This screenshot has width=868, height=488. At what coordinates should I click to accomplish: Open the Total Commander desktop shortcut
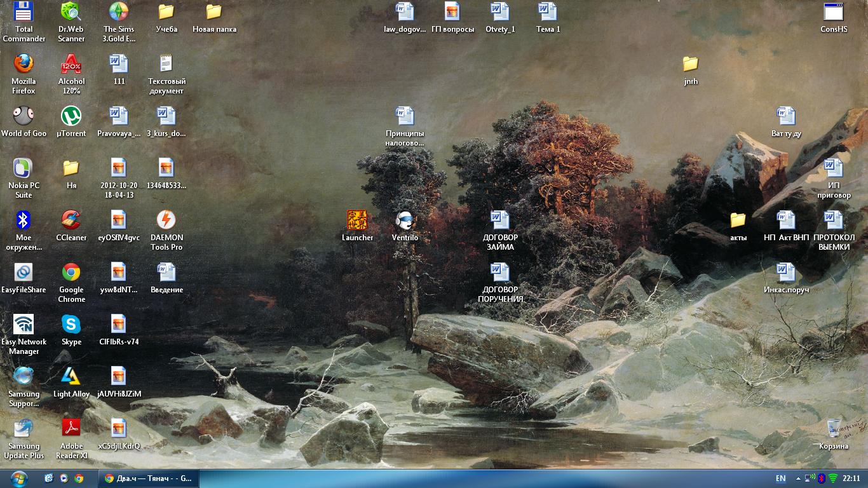coord(24,22)
